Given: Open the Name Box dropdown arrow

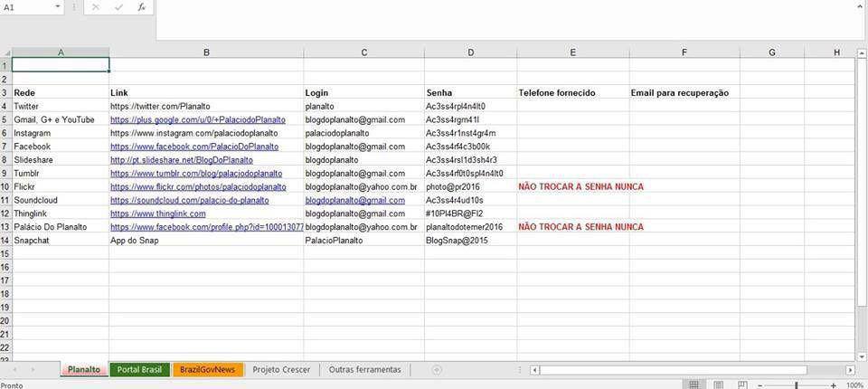Looking at the screenshot, I should pos(58,7).
